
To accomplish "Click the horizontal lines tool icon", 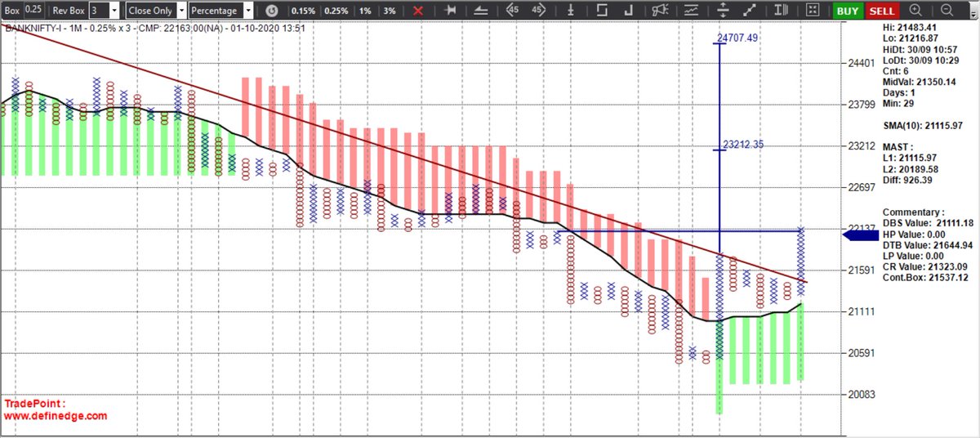I will (482, 11).
